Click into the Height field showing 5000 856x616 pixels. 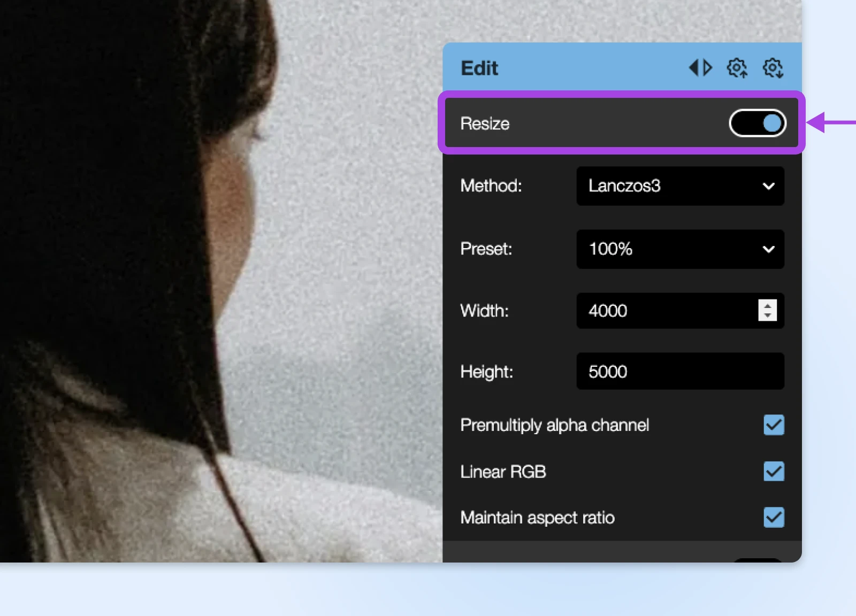(680, 371)
